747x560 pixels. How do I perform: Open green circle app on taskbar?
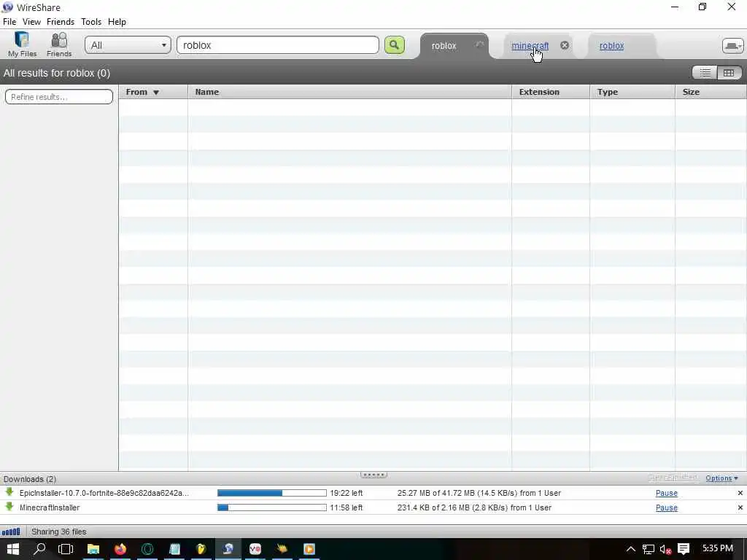point(147,549)
